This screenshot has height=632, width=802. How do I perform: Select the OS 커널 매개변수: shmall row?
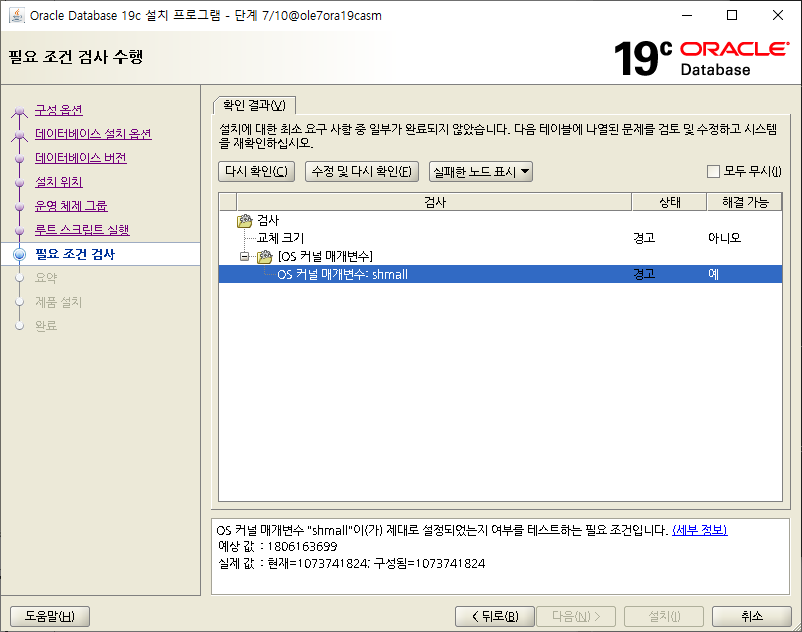tap(500, 274)
